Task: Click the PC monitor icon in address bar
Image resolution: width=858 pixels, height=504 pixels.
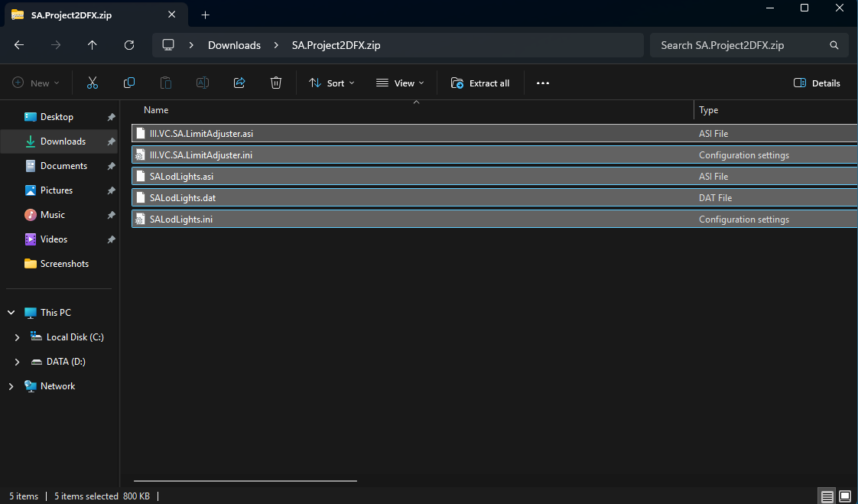Action: click(168, 45)
